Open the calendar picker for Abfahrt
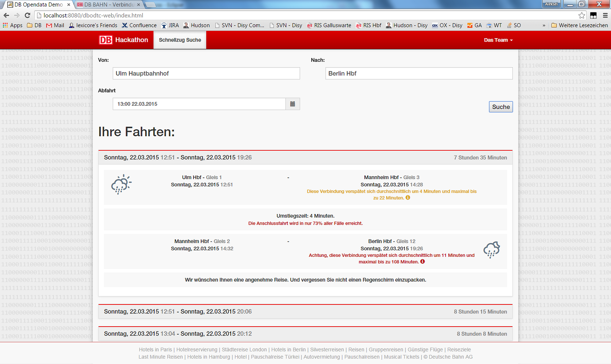Viewport: 611px width, 364px height. tap(293, 104)
